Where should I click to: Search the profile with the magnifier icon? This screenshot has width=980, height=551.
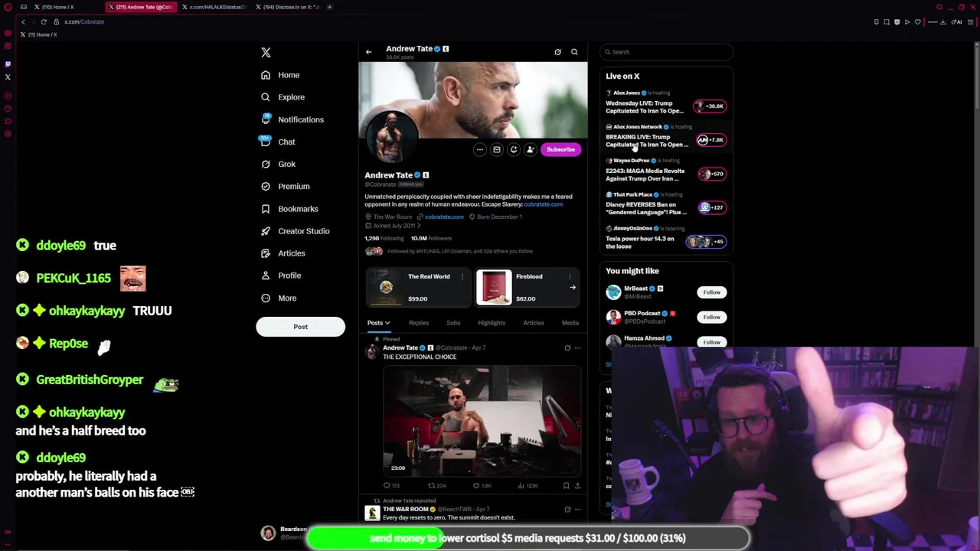(574, 52)
